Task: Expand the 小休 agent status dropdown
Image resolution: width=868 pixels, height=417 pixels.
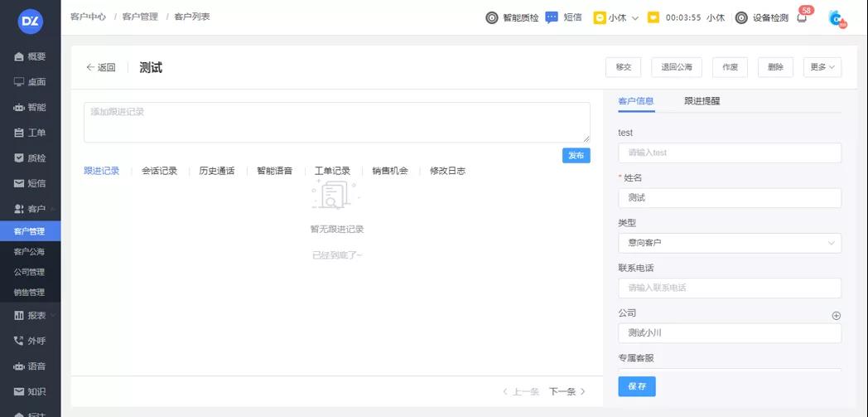Action: tap(616, 17)
